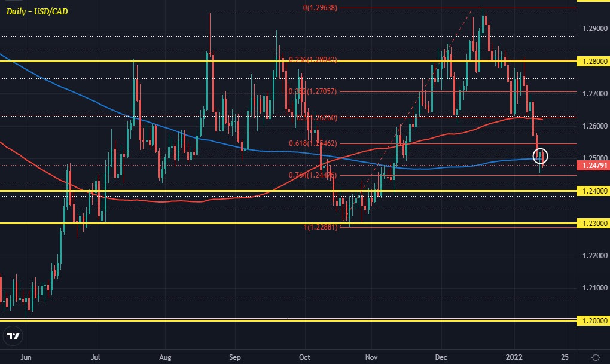Image resolution: width=610 pixels, height=364 pixels.
Task: Click the Daily – USD/CAD chart title
Action: [37, 11]
